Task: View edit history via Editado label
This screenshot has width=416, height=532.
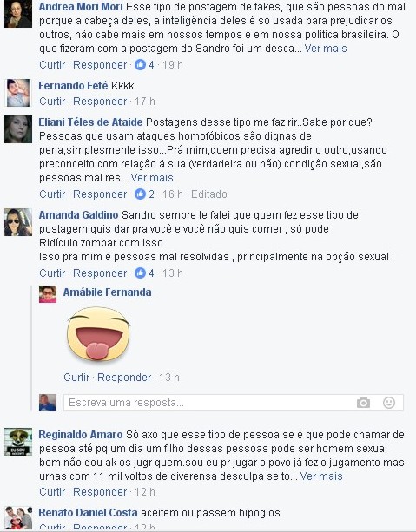Action: coord(208,194)
